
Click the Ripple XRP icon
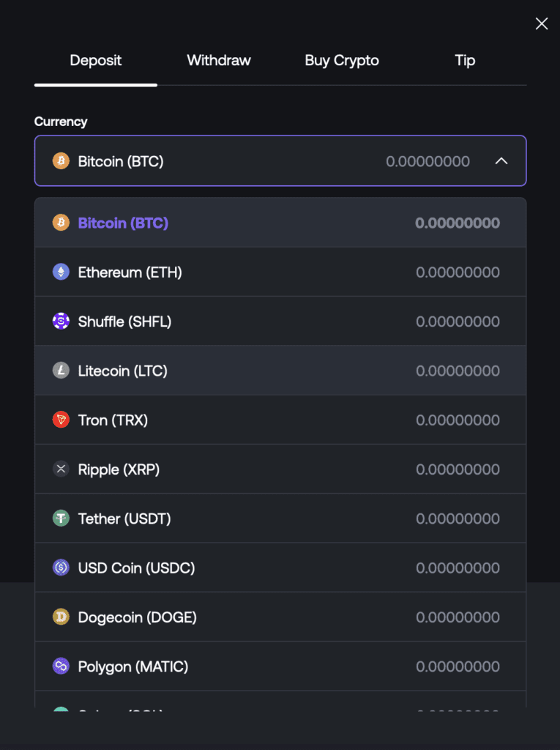tap(61, 469)
